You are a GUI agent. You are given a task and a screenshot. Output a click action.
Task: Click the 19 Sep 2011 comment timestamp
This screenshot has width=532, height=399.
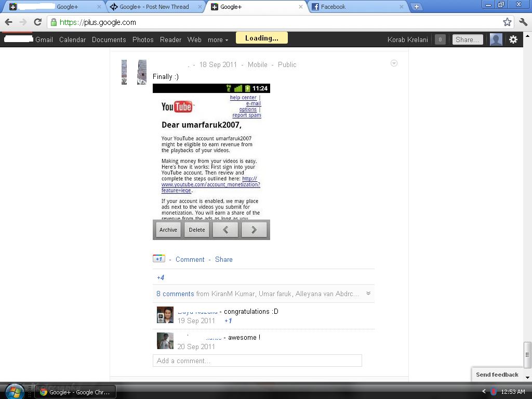click(x=196, y=321)
